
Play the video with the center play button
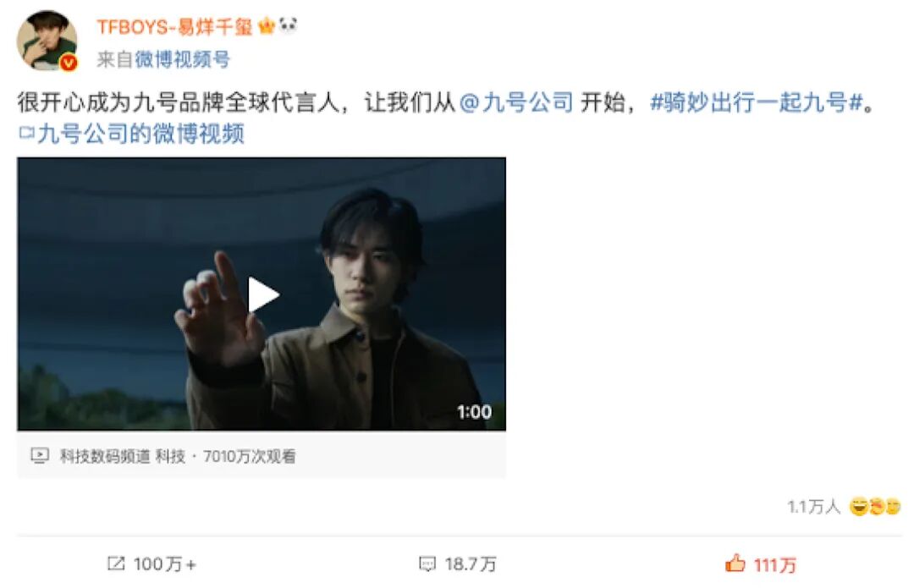click(x=263, y=294)
